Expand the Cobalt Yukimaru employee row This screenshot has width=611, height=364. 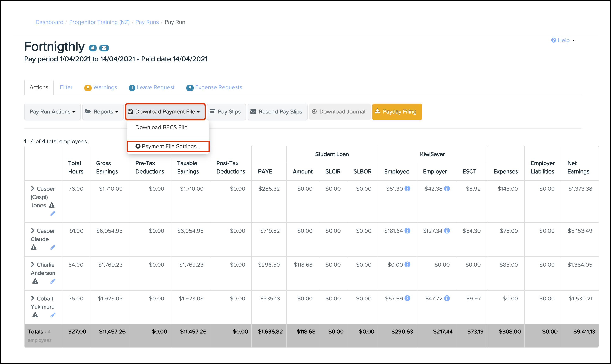pos(33,298)
